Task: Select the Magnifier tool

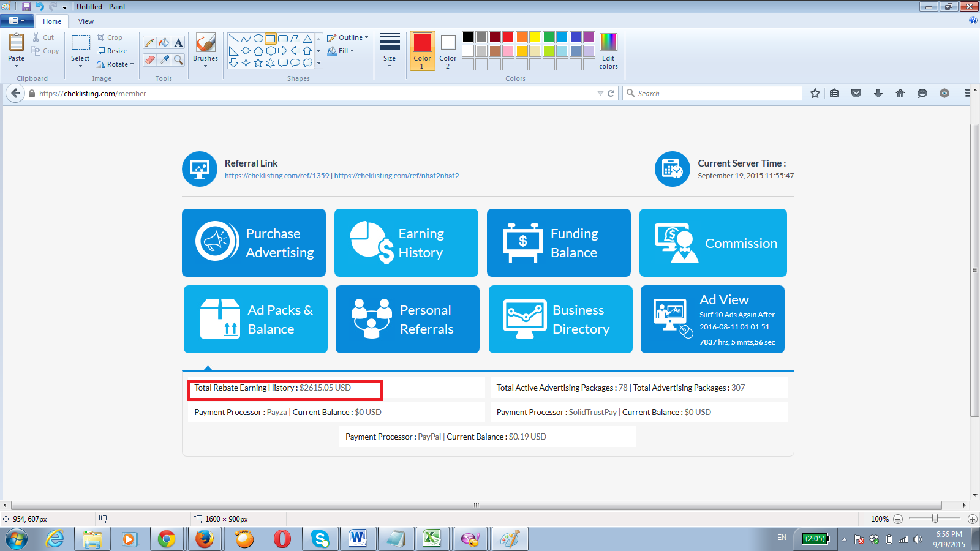Action: coord(178,59)
